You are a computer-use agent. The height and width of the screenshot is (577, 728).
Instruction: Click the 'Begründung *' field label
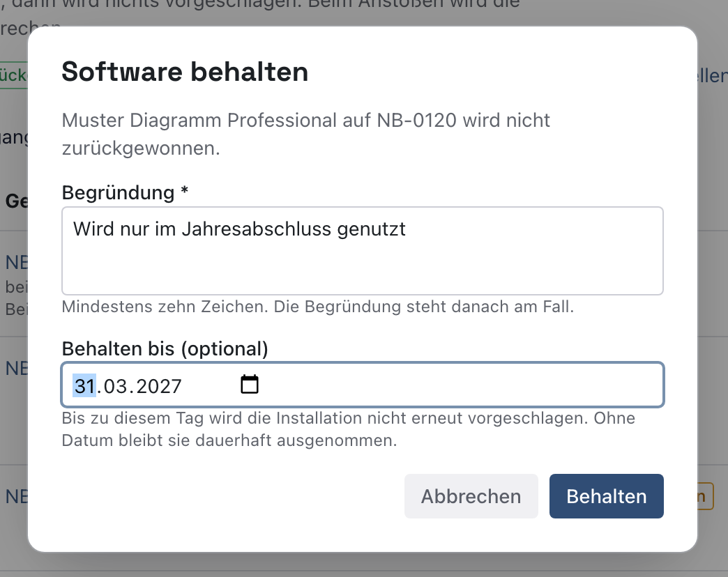pyautogui.click(x=125, y=192)
